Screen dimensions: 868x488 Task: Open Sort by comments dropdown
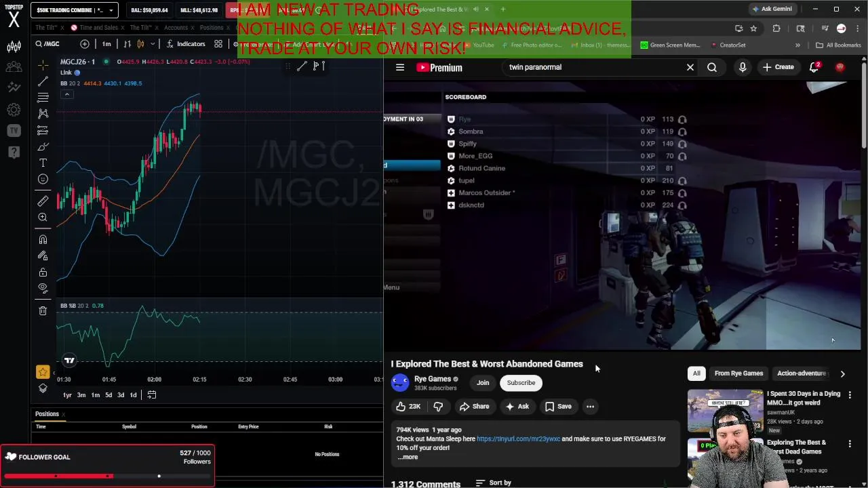click(494, 483)
